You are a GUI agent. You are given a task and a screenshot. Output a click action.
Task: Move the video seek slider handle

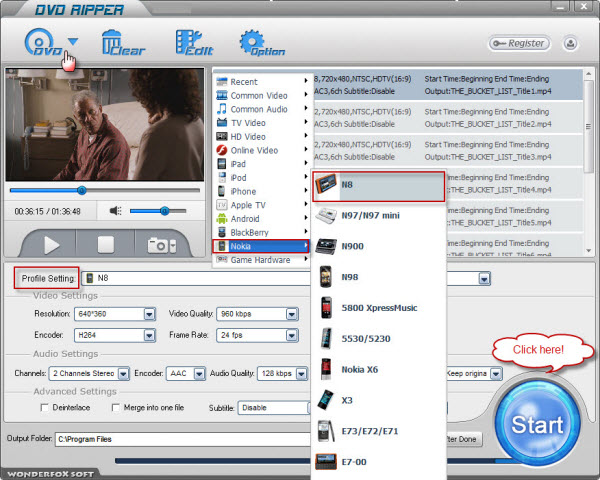82,190
